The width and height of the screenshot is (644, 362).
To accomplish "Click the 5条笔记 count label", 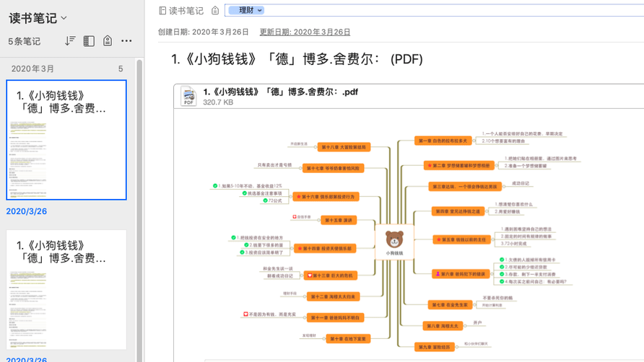I will pos(25,41).
